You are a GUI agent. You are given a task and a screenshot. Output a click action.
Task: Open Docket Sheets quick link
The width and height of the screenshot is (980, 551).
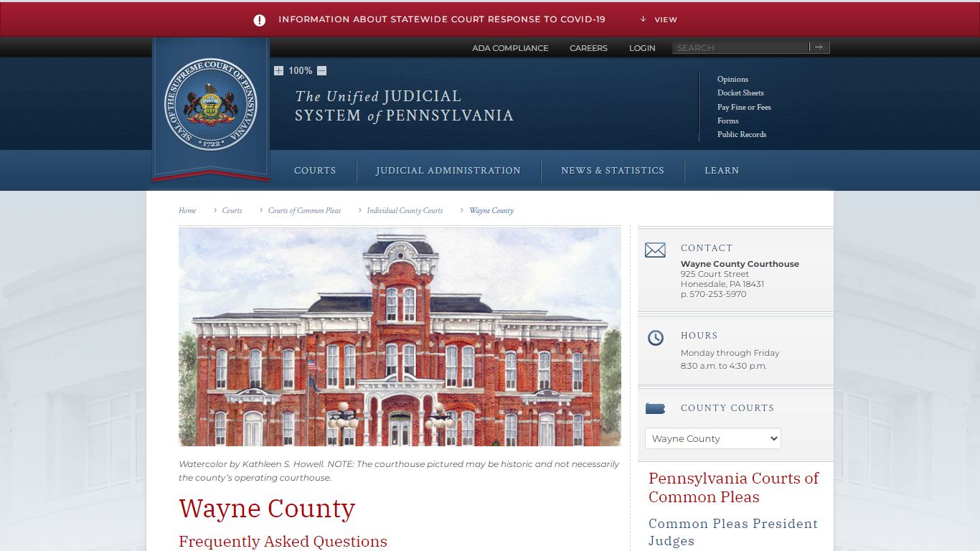click(740, 93)
